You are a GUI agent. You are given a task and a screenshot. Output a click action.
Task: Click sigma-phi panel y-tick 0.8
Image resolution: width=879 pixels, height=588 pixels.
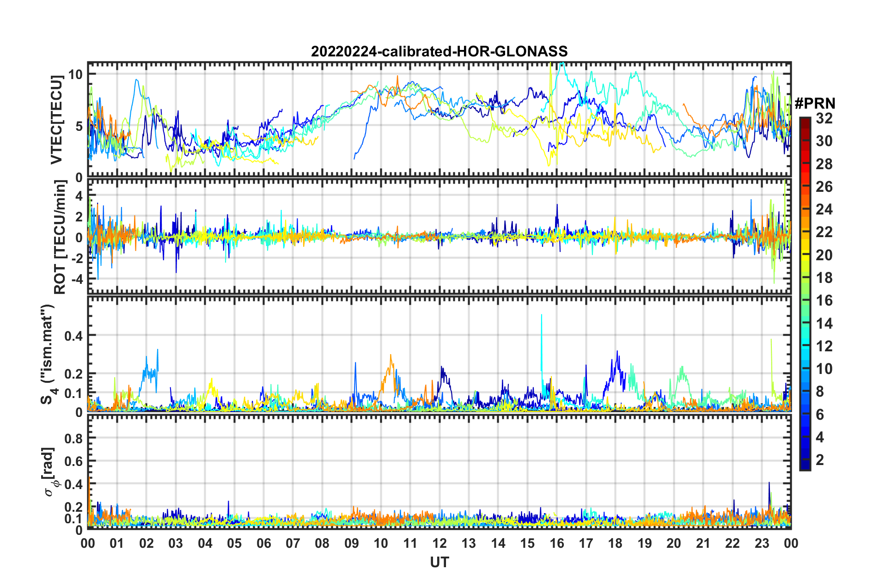pos(74,438)
